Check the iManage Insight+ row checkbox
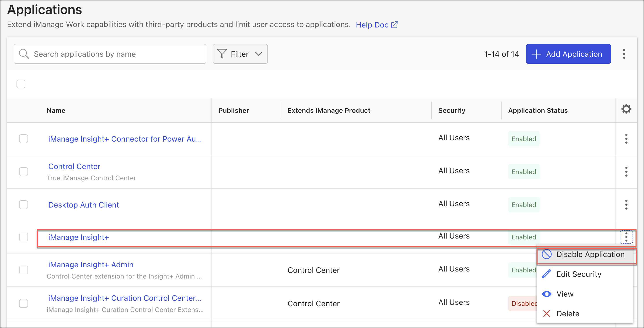This screenshot has width=644, height=328. (x=24, y=237)
